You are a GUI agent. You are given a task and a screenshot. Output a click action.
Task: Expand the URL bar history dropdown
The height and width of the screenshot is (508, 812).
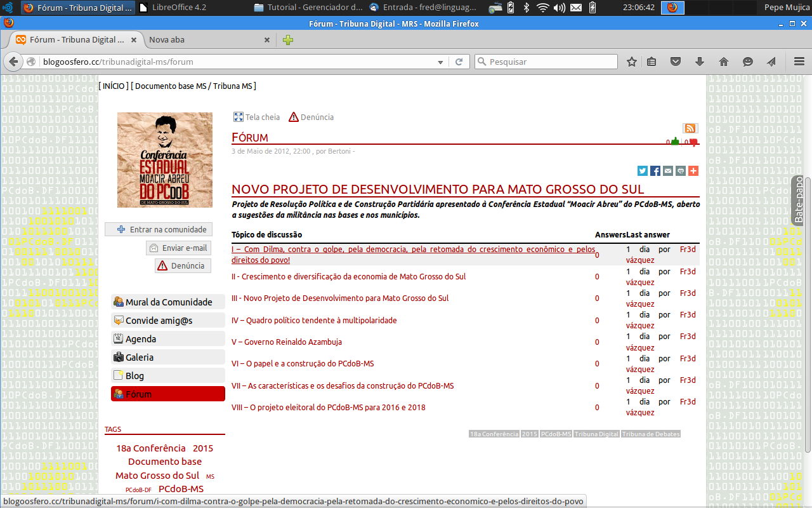click(x=440, y=62)
